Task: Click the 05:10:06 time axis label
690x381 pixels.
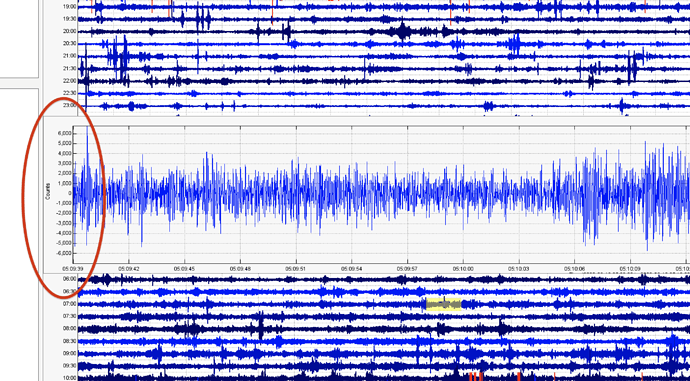Action: point(574,268)
